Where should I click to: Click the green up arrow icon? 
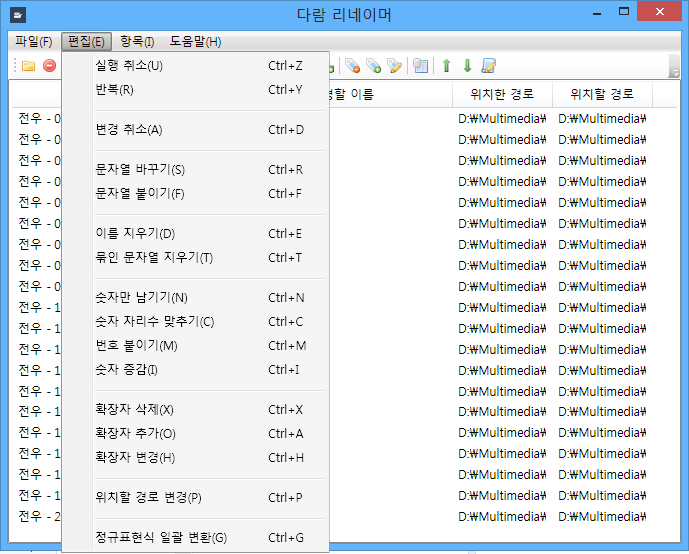click(446, 66)
